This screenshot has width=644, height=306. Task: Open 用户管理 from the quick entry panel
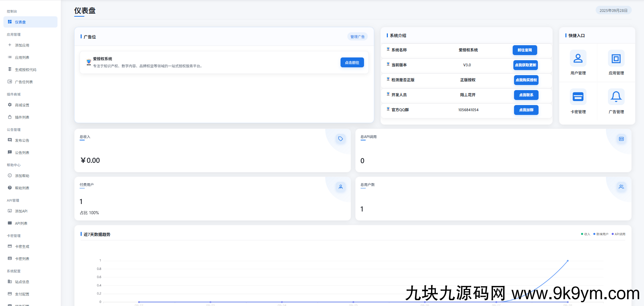click(x=578, y=58)
